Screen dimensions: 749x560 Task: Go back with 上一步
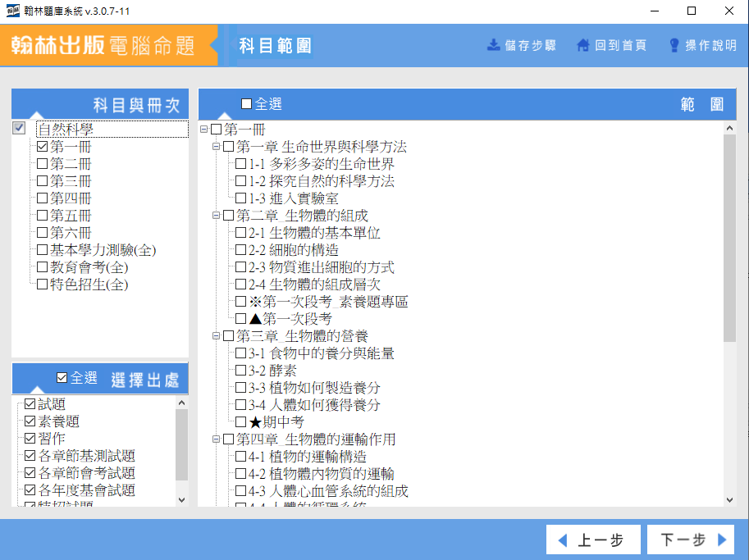[x=593, y=540]
